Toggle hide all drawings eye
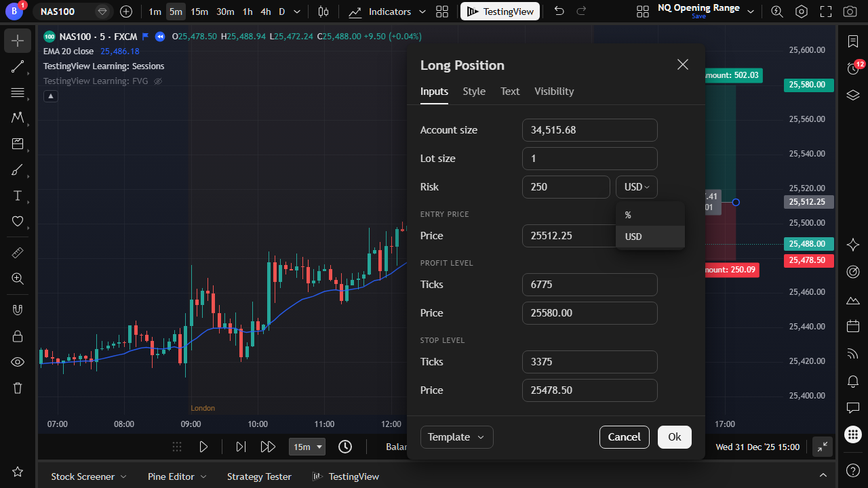 (x=18, y=362)
